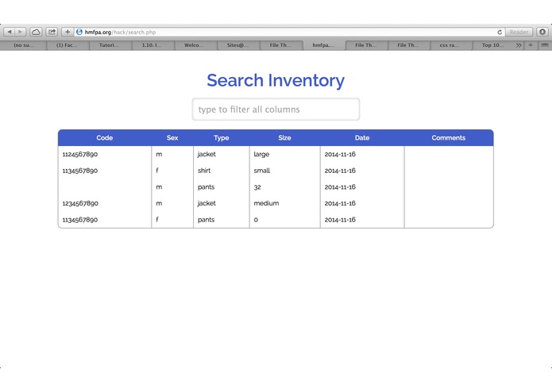Open the '1.10. I...' tab
Image resolution: width=552 pixels, height=392 pixels.
tap(152, 45)
